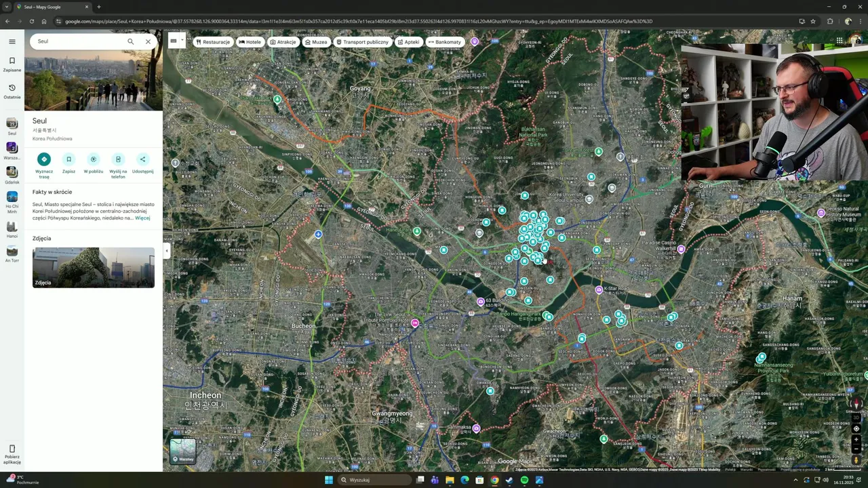Click the keyboard layout icon on map
This screenshot has height=488, width=868.
click(174, 41)
